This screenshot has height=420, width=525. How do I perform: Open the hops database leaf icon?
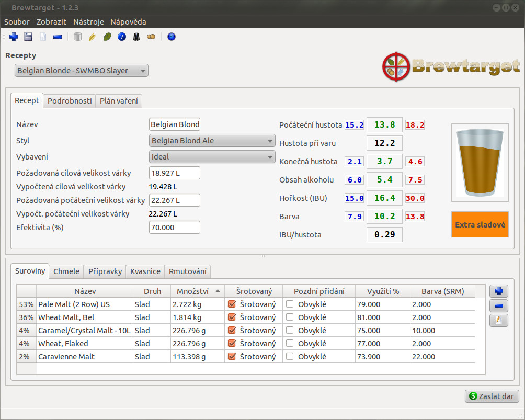107,37
